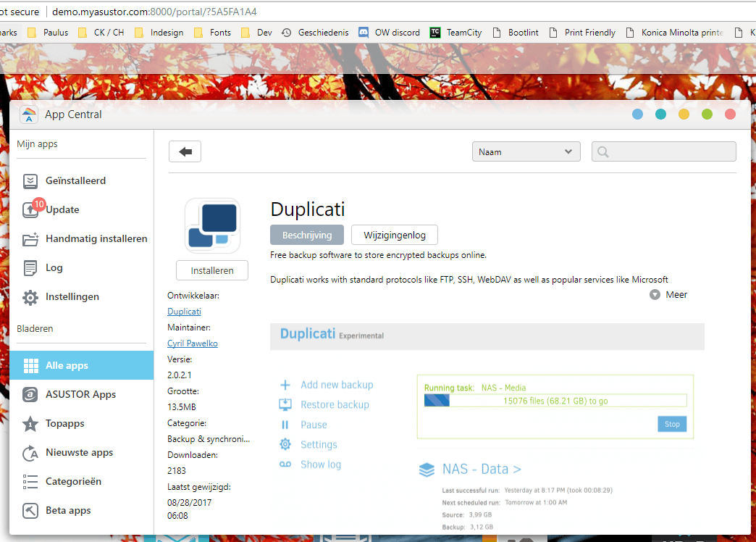Click the red window control dot

pyautogui.click(x=730, y=114)
